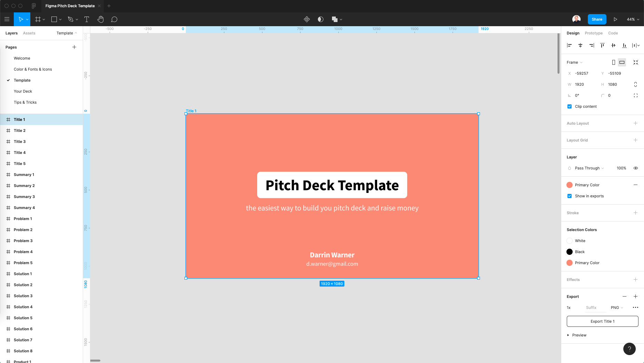Screen dimensions: 644x363
Task: Add another export setting with plus
Action: tap(635, 297)
